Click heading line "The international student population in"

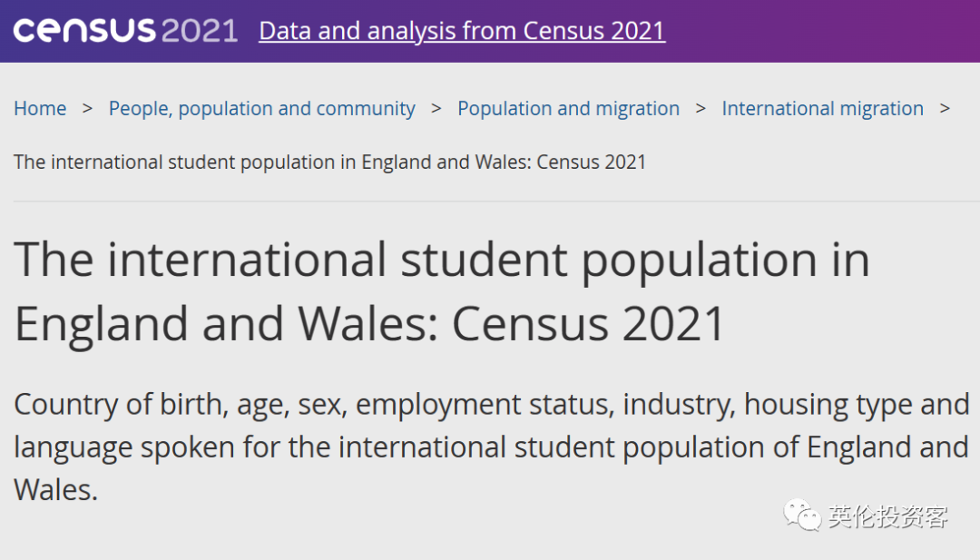coord(442,260)
